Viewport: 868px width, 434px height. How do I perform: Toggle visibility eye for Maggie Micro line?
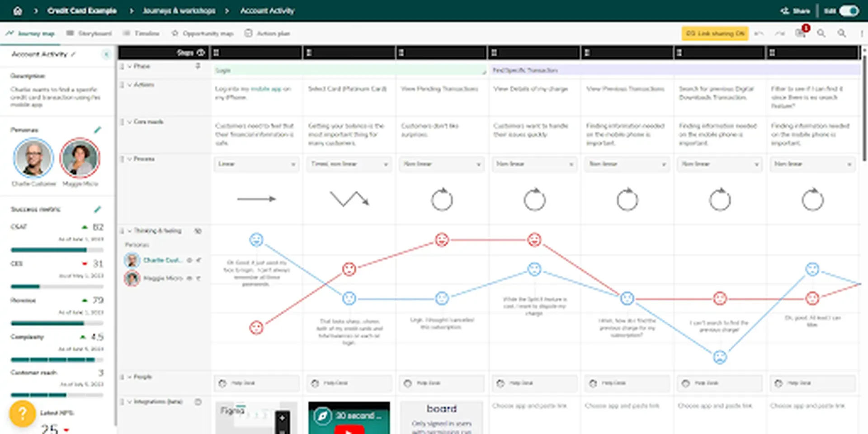click(189, 278)
